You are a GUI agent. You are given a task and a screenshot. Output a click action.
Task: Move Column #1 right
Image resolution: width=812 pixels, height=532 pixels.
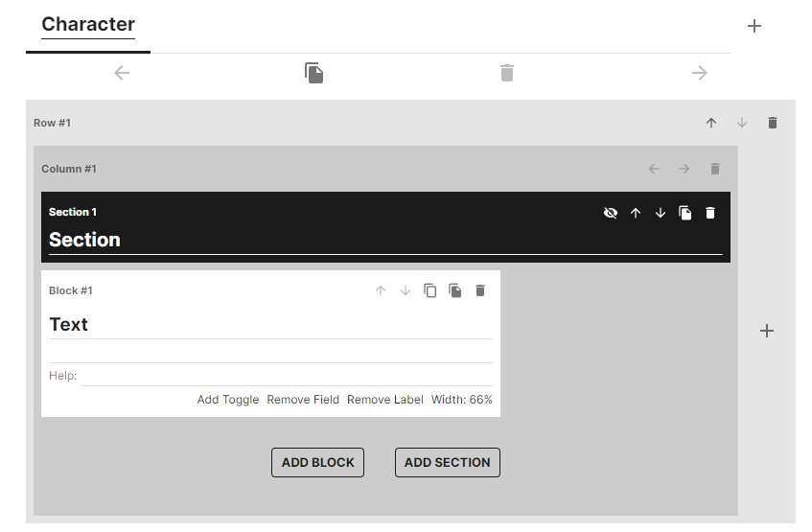pos(684,169)
